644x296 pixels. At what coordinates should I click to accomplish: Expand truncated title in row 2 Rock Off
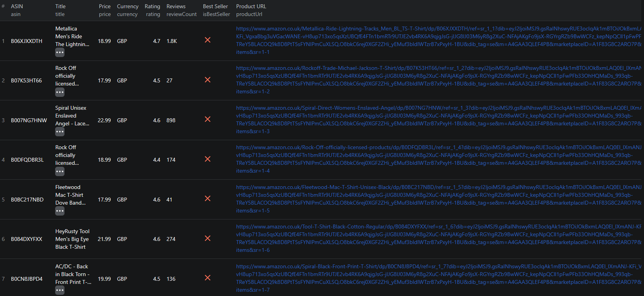pos(59,92)
